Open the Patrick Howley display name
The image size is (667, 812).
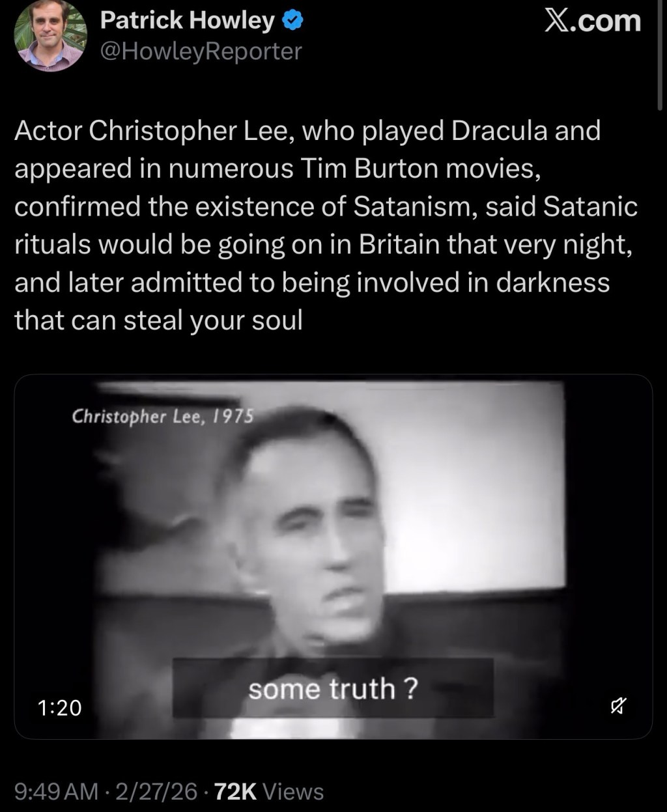tap(188, 21)
